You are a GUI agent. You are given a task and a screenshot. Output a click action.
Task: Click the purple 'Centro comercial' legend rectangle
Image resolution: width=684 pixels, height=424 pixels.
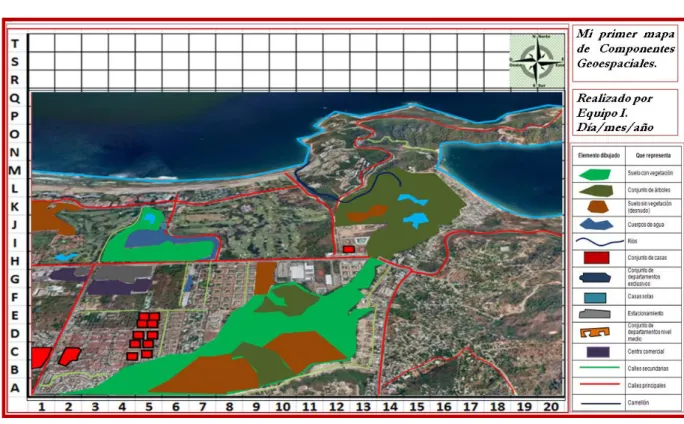598,352
